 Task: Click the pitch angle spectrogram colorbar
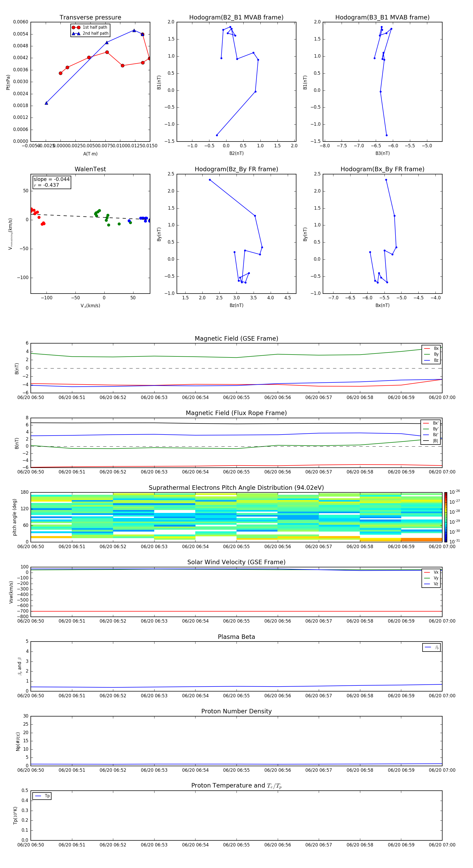pyautogui.click(x=446, y=517)
